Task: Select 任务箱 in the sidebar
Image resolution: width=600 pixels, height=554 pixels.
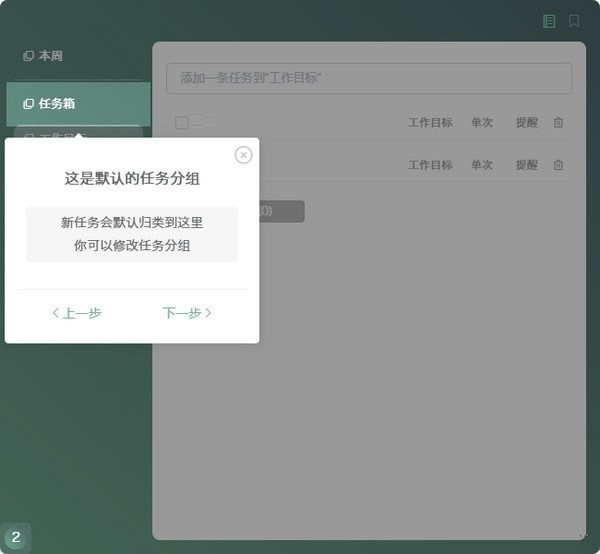Action: click(x=78, y=104)
